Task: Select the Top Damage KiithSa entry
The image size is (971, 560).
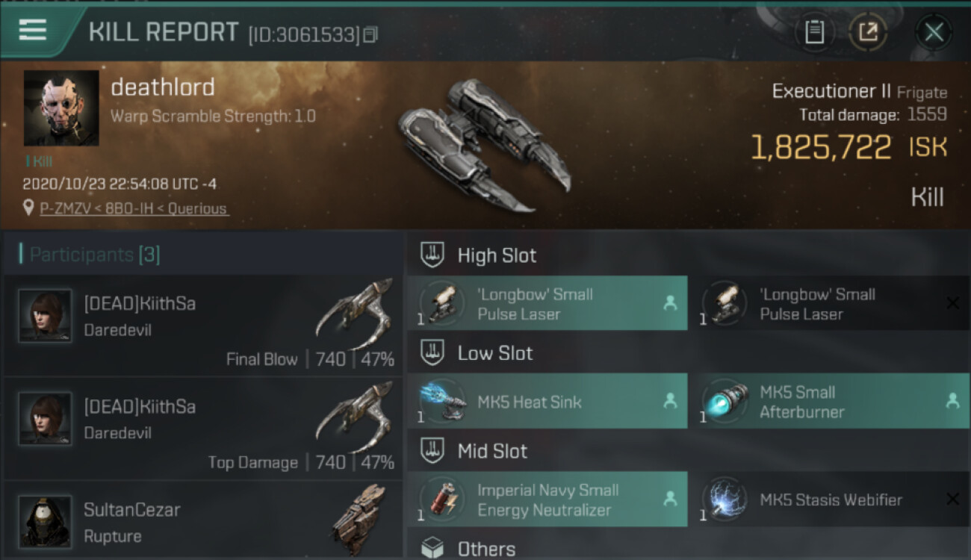Action: point(203,428)
